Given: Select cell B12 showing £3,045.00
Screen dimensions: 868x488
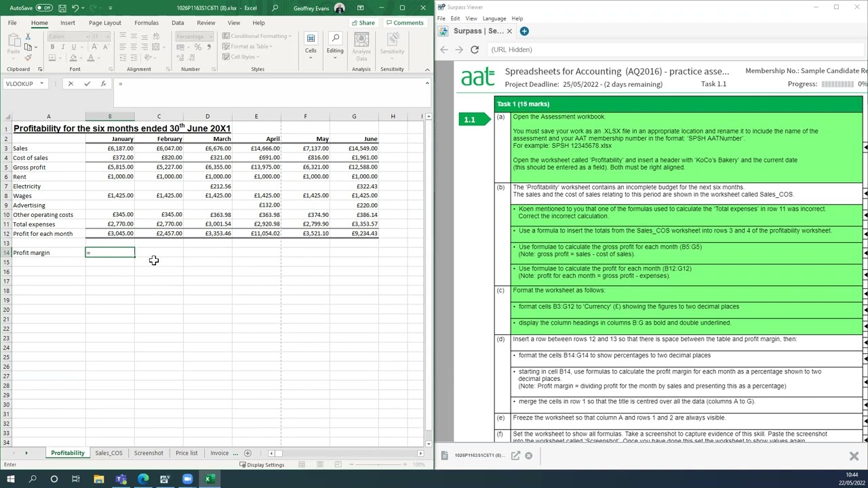Looking at the screenshot, I should [x=110, y=233].
